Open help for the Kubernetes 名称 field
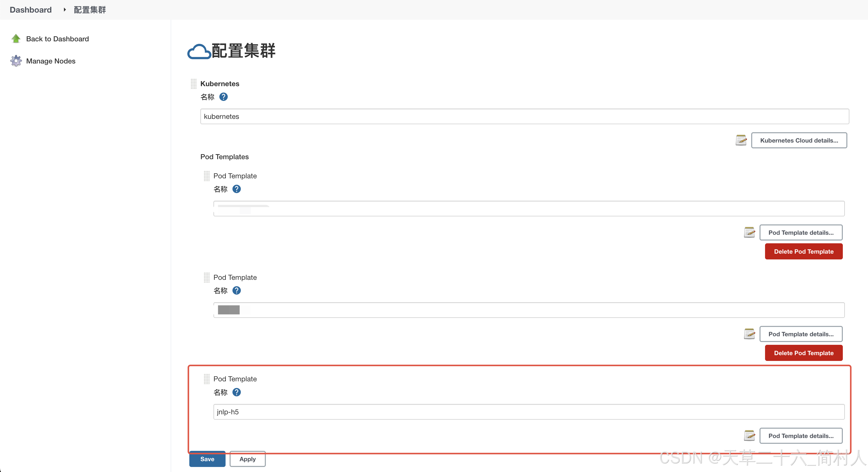 click(223, 97)
